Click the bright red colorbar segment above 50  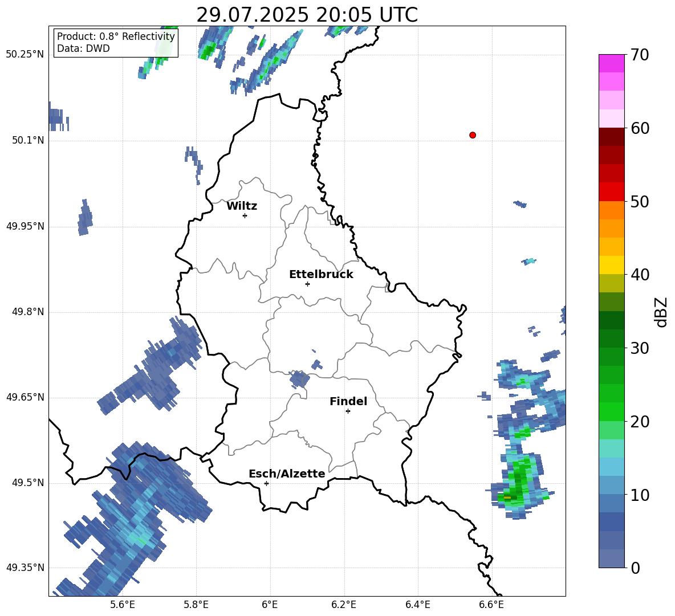(611, 192)
